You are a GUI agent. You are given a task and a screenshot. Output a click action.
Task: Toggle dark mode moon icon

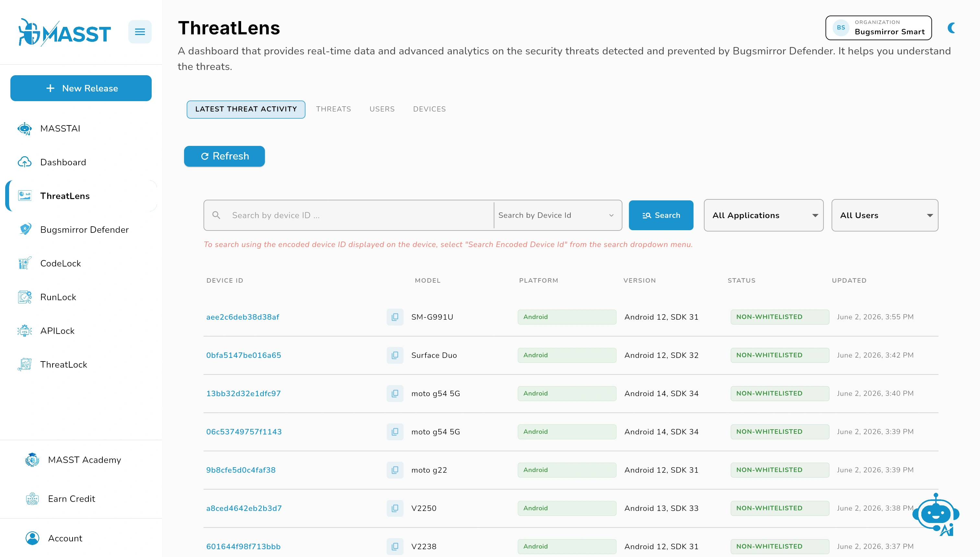tap(951, 28)
